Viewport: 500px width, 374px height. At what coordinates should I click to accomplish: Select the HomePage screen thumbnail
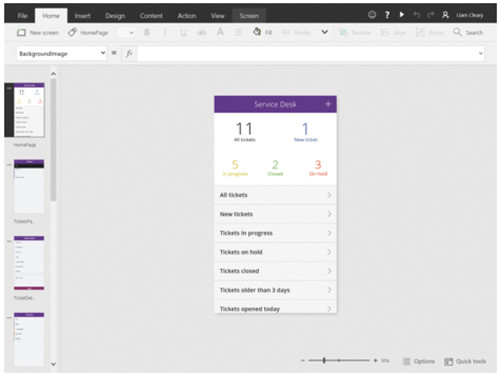point(29,110)
